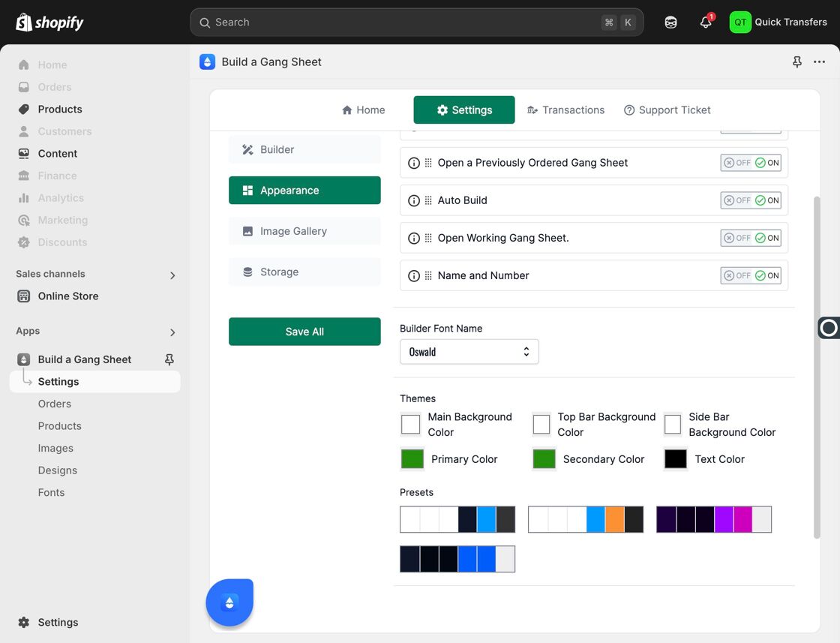Apply the preset with orange swatch
This screenshot has height=643, width=840.
[586, 519]
